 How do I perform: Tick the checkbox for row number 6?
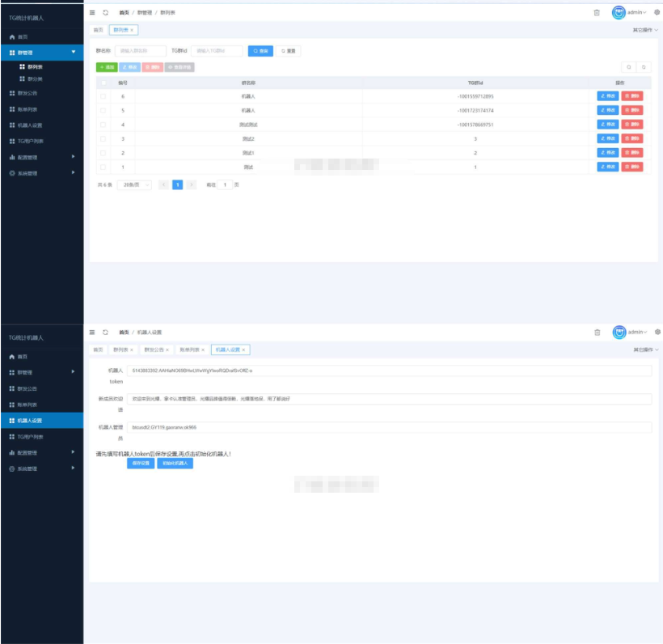pyautogui.click(x=103, y=96)
